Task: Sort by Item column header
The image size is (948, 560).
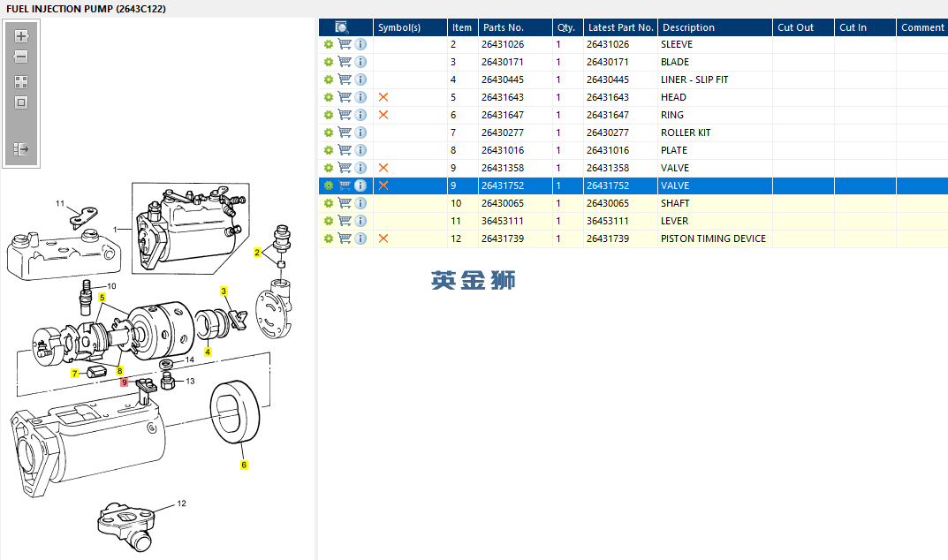Action: tap(462, 27)
